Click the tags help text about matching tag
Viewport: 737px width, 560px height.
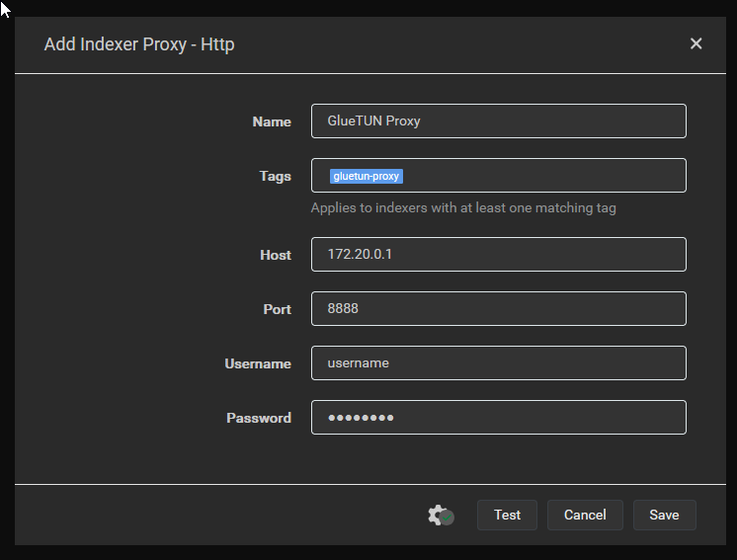(x=463, y=208)
